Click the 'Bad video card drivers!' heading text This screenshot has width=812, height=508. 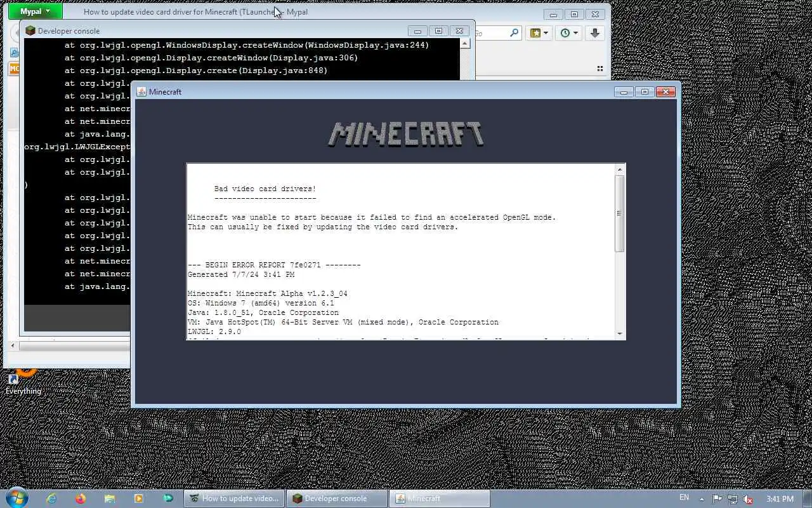point(265,189)
